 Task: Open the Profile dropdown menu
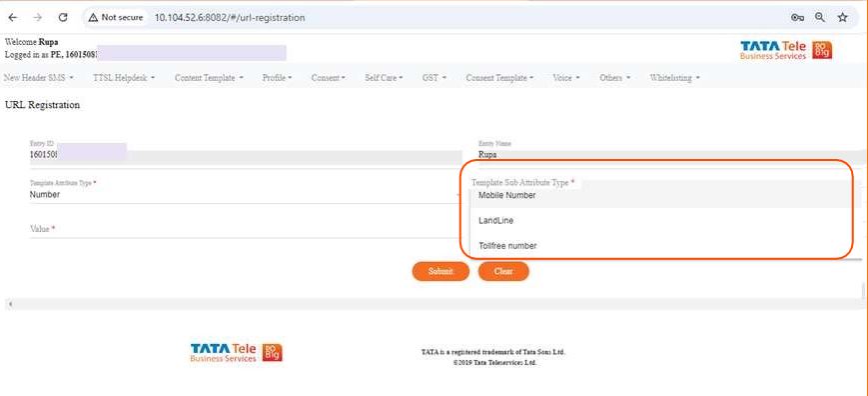click(277, 78)
